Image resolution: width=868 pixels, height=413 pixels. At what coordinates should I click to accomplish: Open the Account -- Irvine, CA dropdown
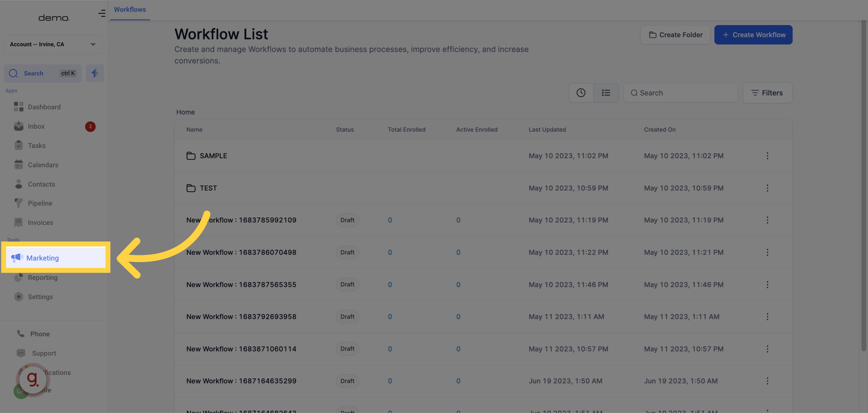click(x=54, y=44)
